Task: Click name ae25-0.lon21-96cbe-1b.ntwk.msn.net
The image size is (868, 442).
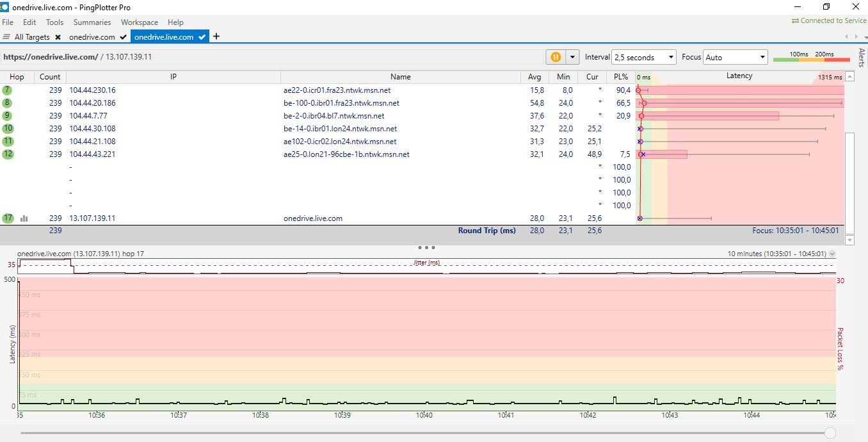Action: (346, 154)
